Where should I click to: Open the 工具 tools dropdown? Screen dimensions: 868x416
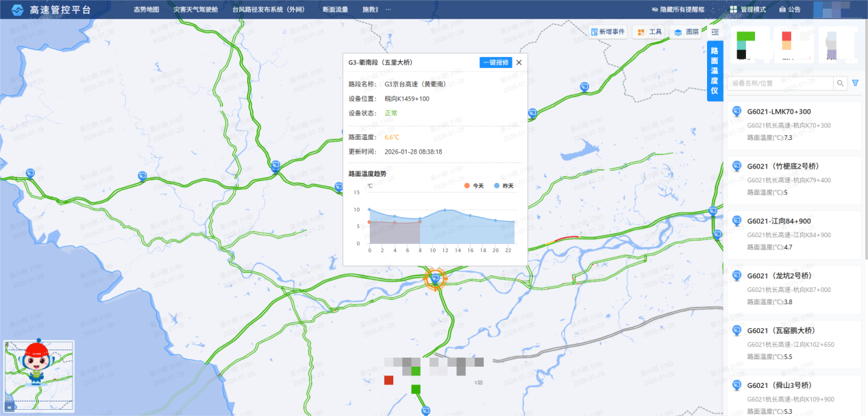click(x=649, y=32)
